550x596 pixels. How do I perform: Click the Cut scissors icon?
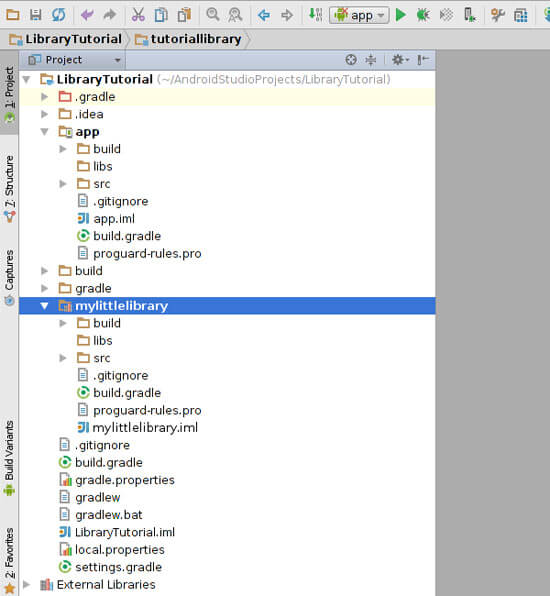point(138,15)
